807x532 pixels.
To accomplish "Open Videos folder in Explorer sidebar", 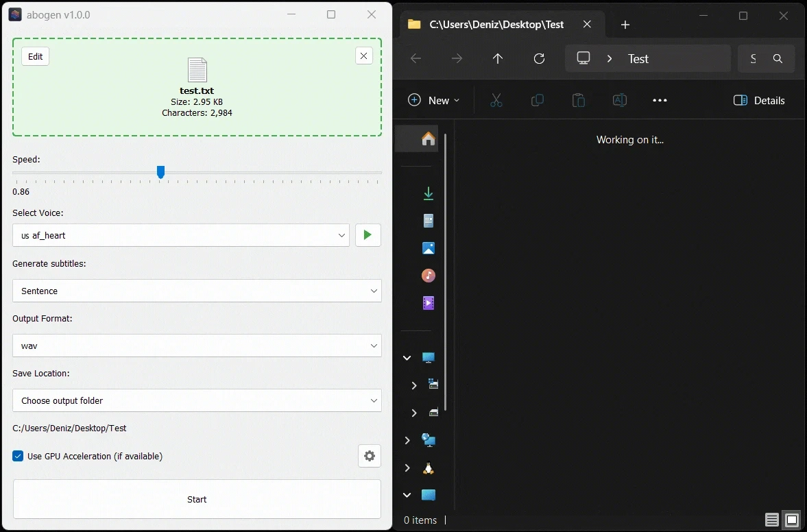I will click(429, 303).
